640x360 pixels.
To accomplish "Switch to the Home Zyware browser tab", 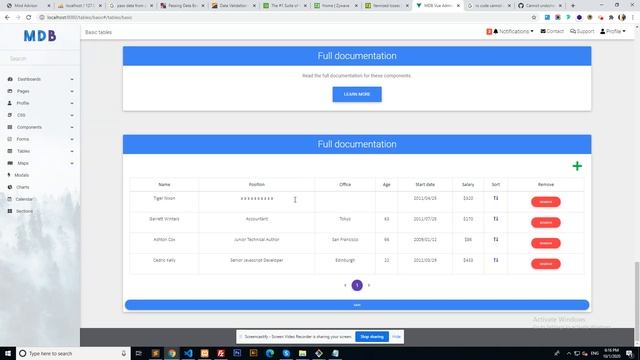I will point(336,6).
